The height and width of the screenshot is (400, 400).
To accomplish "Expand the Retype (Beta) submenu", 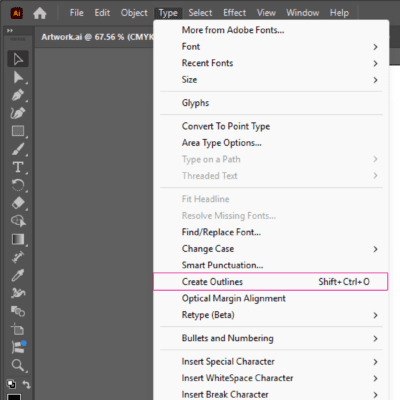I will tap(271, 315).
